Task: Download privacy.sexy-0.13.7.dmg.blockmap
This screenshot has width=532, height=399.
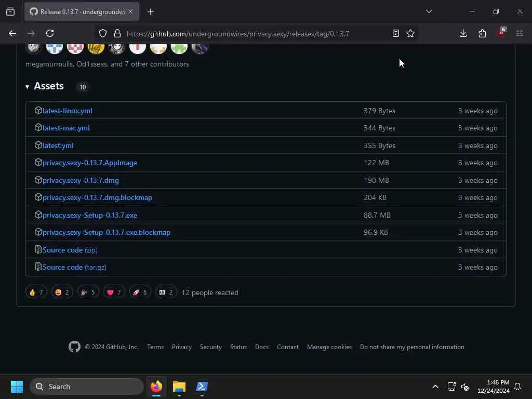Action: click(97, 197)
